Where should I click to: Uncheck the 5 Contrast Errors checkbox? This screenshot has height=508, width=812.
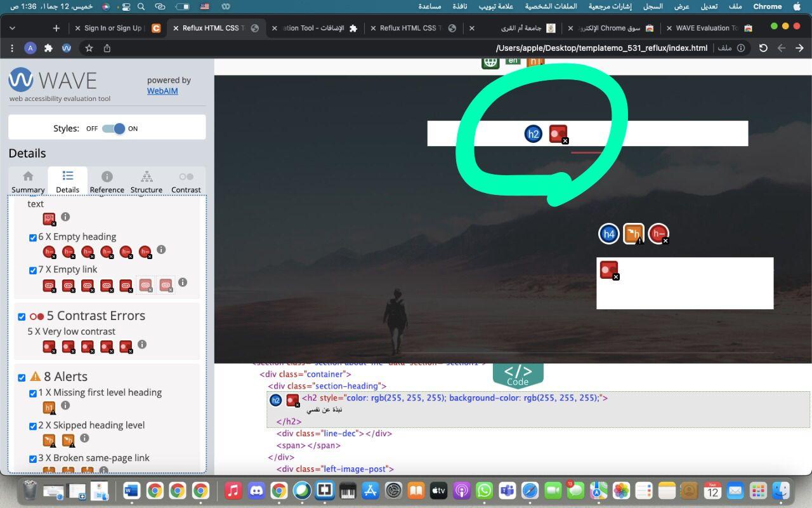click(22, 316)
